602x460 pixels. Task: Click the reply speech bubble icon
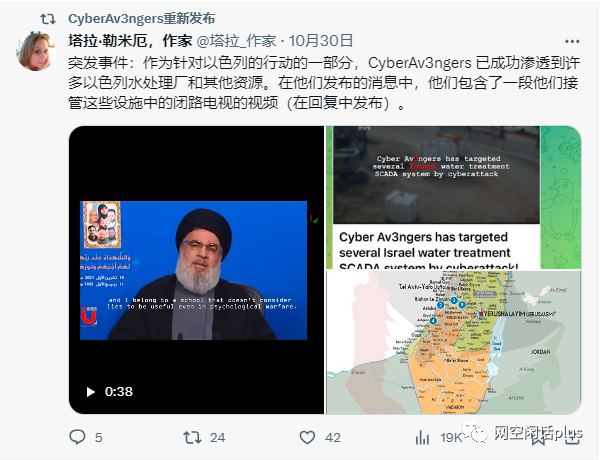pyautogui.click(x=77, y=437)
